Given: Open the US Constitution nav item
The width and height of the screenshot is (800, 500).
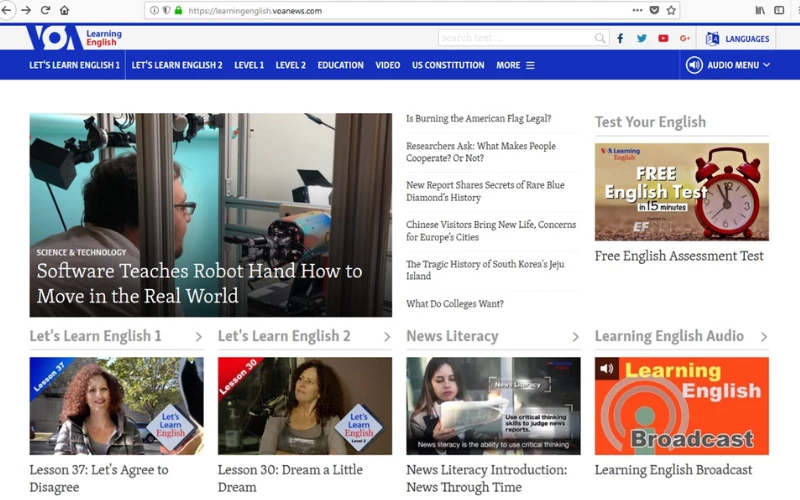Looking at the screenshot, I should pyautogui.click(x=448, y=65).
